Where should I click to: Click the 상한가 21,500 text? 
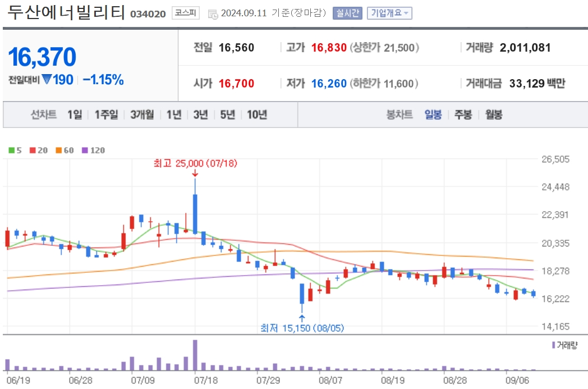pyautogui.click(x=384, y=48)
